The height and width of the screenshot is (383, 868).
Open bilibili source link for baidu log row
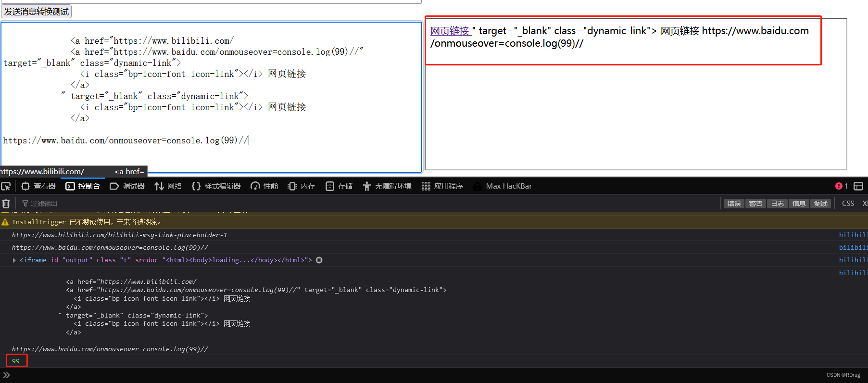853,247
